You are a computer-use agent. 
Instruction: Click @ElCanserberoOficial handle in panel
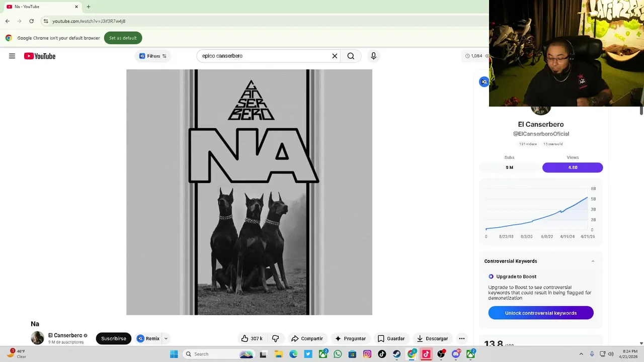[541, 134]
